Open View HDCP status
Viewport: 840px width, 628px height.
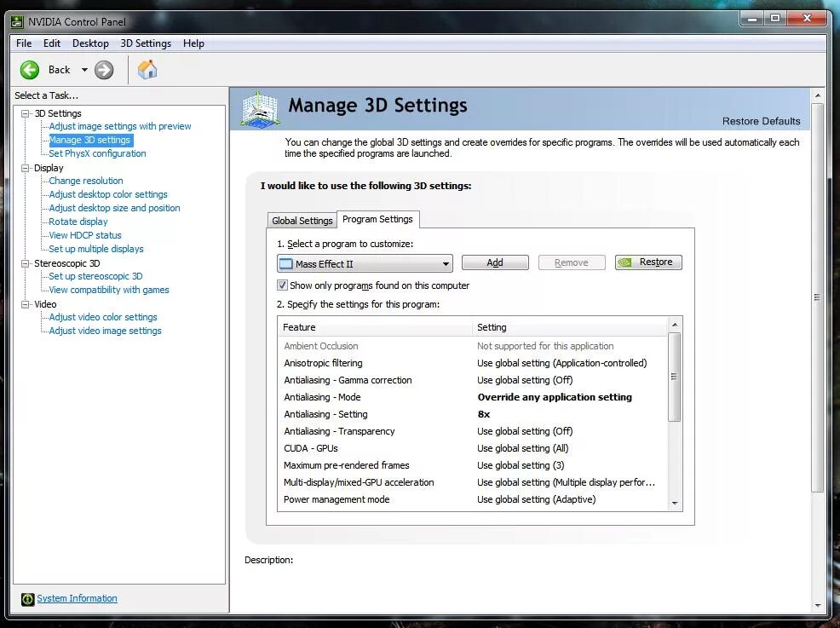tap(85, 235)
